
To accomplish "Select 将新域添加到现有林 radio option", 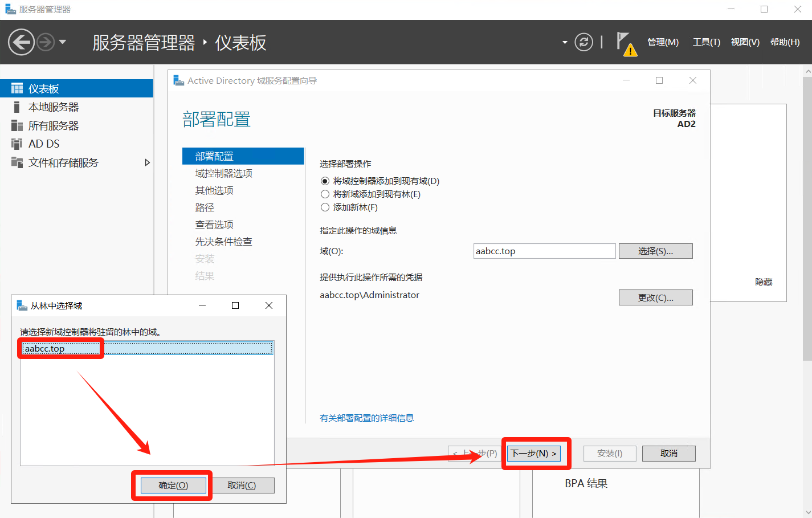I will pyautogui.click(x=325, y=194).
